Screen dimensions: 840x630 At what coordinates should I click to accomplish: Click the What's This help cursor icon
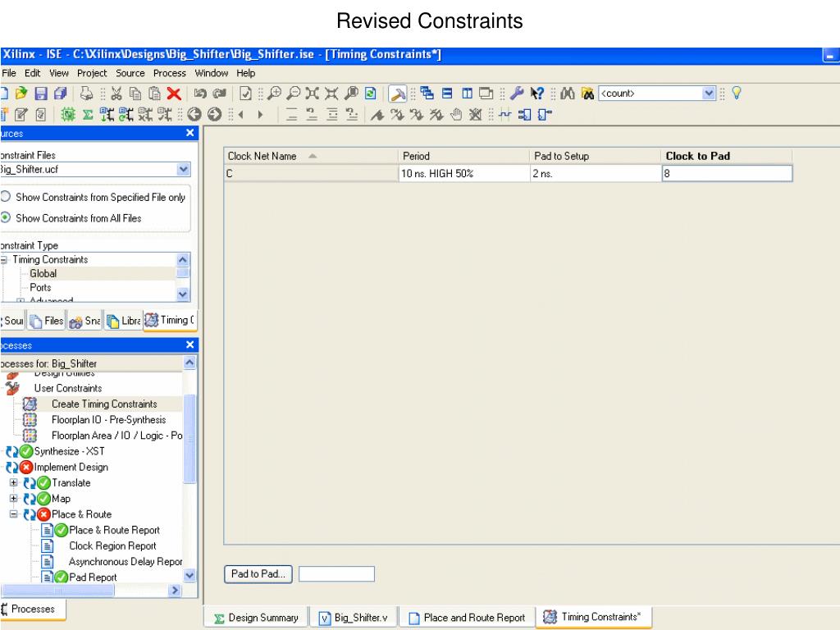[x=536, y=94]
